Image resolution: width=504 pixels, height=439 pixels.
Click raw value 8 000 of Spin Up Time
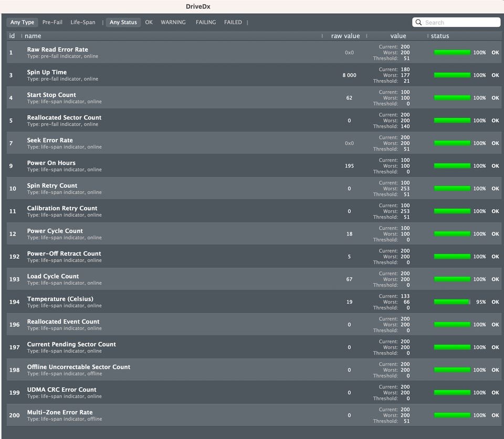[x=349, y=75]
